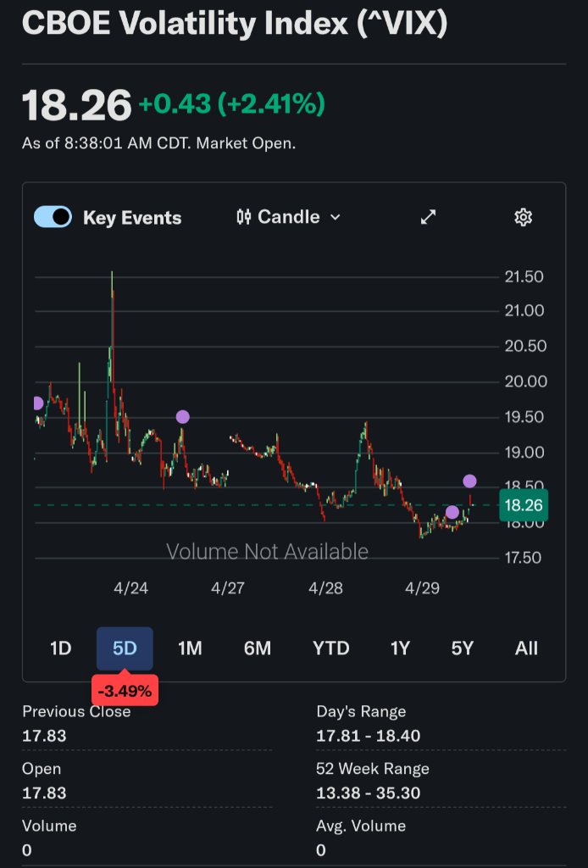588x868 pixels.
Task: Select the 5D time range tab
Action: point(125,648)
